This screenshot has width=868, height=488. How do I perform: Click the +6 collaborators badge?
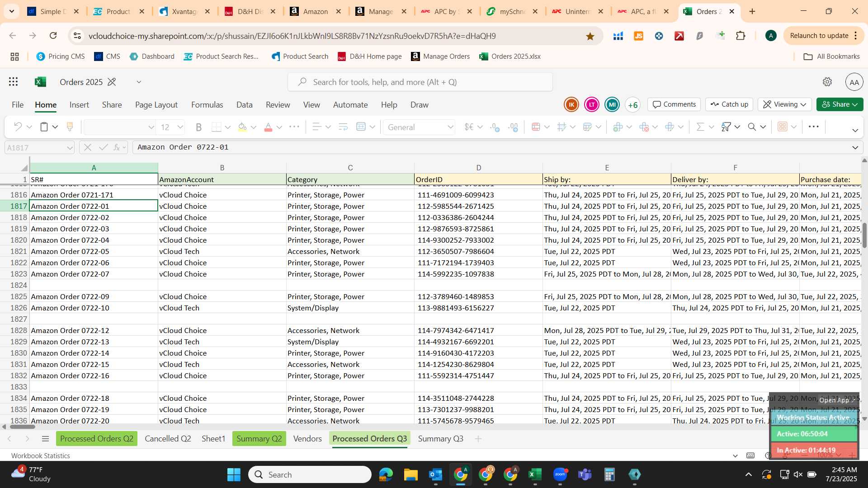633,105
